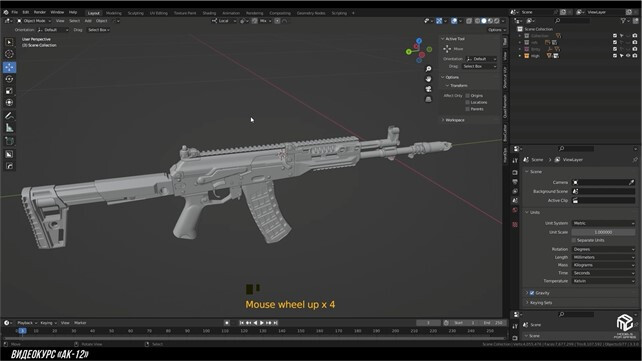Select the Measure tool
Screen dimensions: 642x361
point(9,128)
